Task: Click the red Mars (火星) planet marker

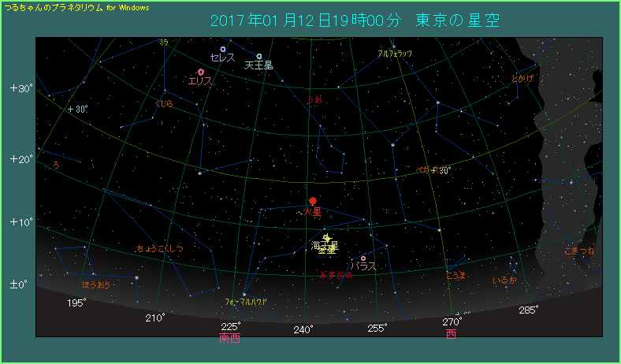Action: (x=313, y=201)
